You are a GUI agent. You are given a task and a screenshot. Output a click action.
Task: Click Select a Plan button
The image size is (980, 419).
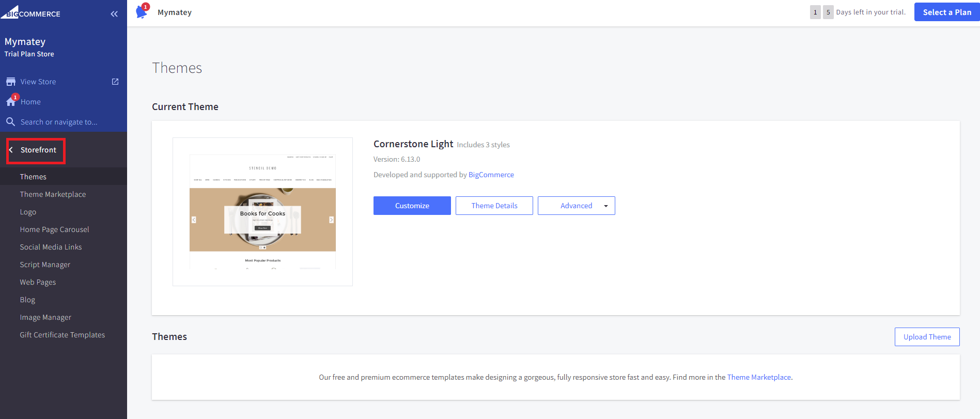coord(947,12)
